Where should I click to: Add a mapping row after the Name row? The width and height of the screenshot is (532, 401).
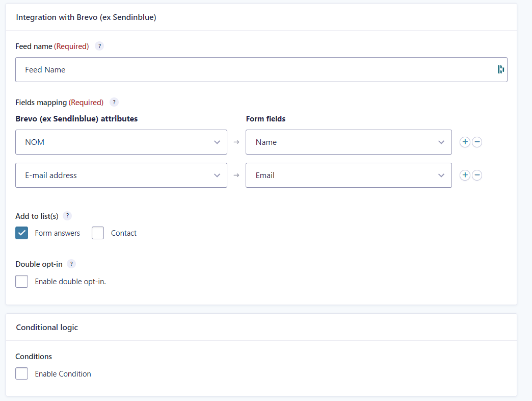(x=465, y=142)
